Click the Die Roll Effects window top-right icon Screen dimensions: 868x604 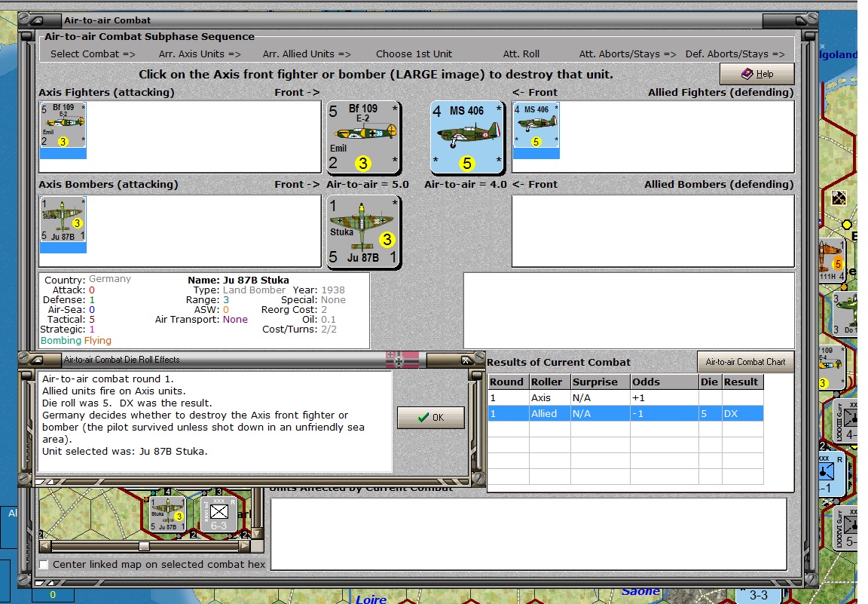pyautogui.click(x=466, y=360)
